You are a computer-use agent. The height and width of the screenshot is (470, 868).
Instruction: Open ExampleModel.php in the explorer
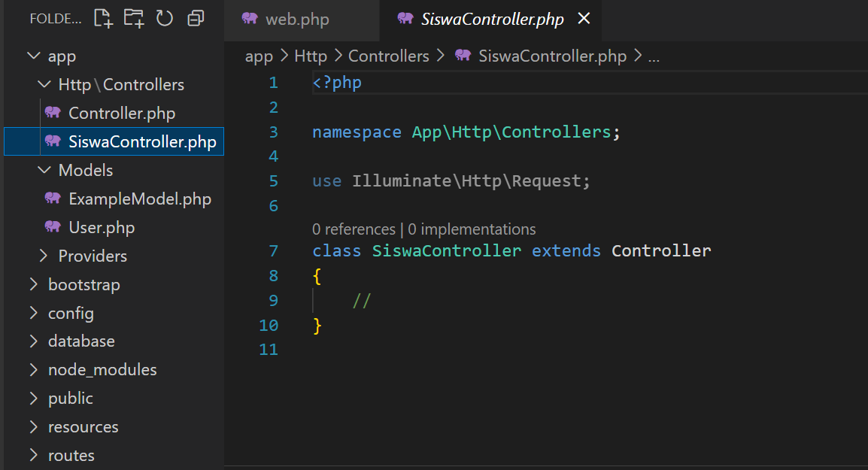pos(139,199)
